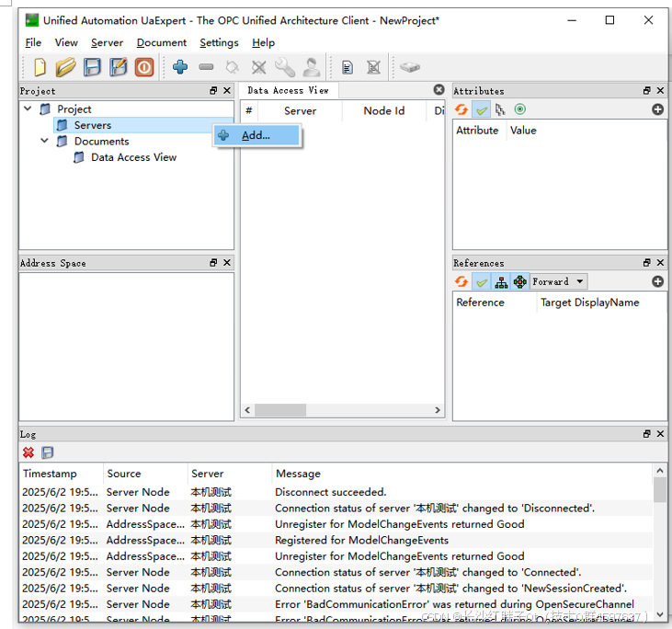
Task: Click the tree cursor icon in Attributes
Action: [x=500, y=109]
